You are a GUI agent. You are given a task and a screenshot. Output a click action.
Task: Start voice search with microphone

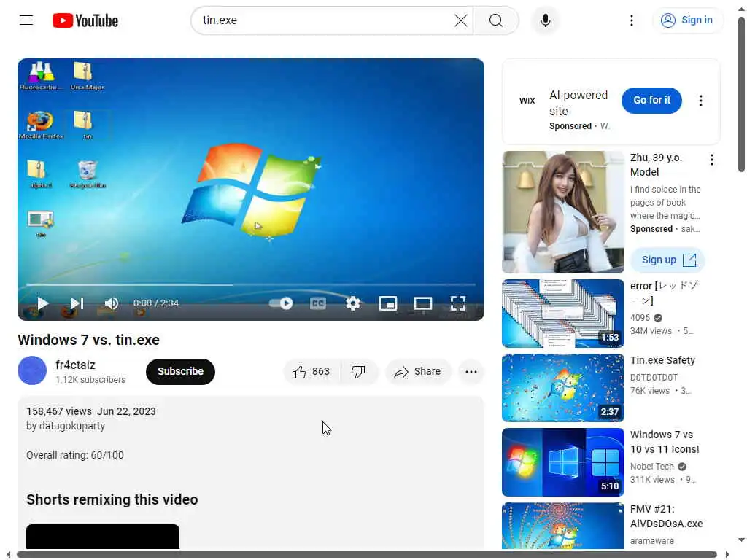546,20
